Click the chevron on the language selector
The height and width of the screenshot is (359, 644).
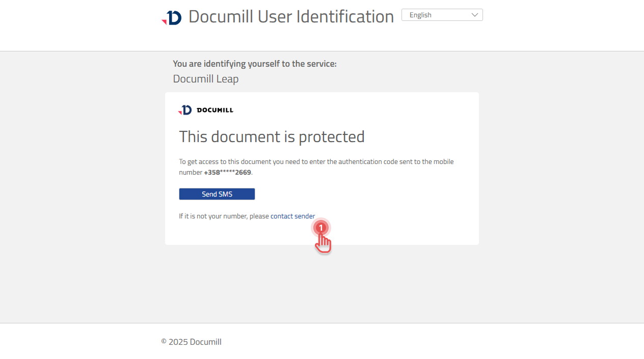point(475,15)
